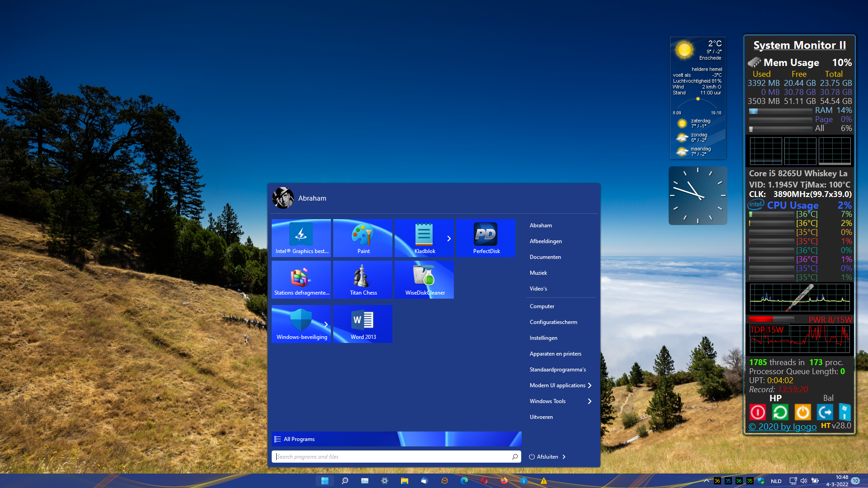
Task: Expand Windows-beveiliging jump list arrow
Action: pos(326,324)
